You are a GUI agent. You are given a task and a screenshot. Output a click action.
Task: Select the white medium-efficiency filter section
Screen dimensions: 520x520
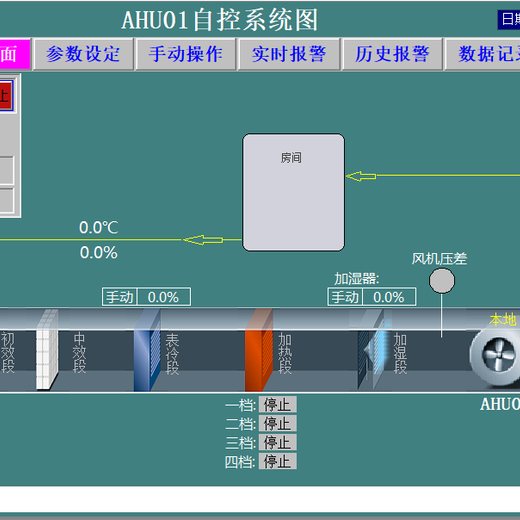[47, 350]
